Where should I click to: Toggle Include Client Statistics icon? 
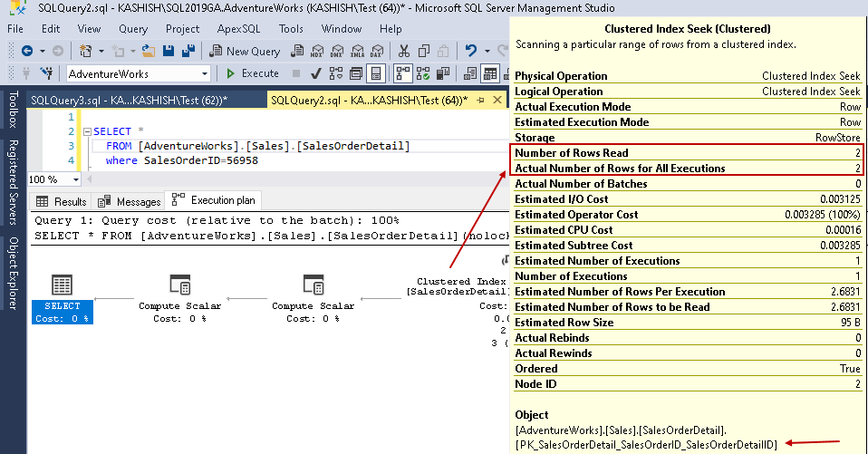(x=443, y=73)
